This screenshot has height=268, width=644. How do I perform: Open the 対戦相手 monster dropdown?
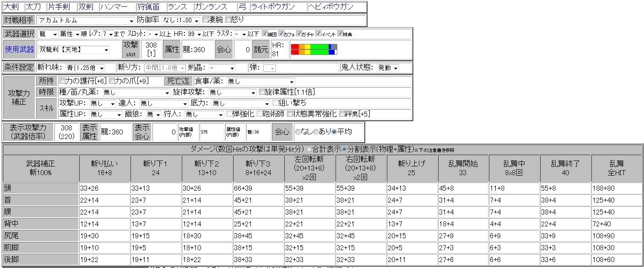coord(86,21)
